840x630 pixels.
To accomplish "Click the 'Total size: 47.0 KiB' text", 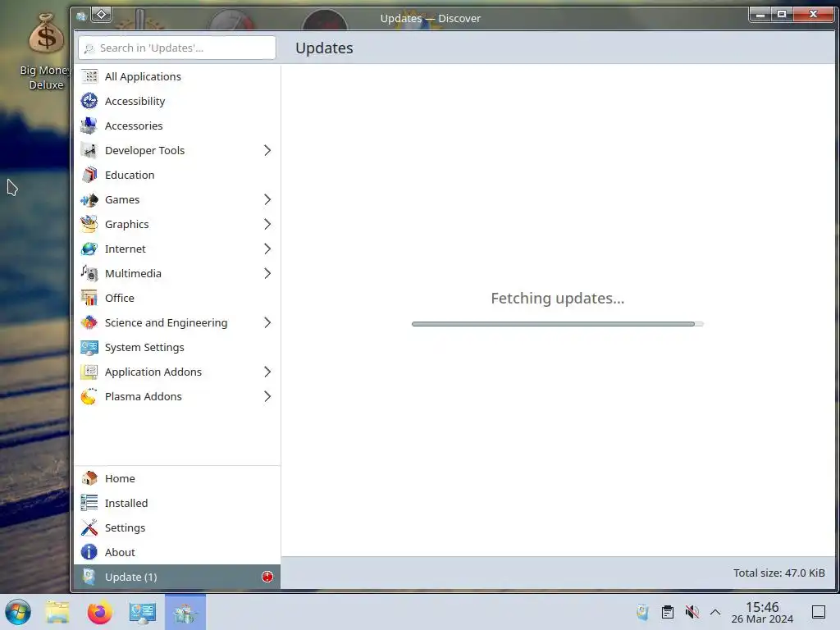I will [x=779, y=573].
